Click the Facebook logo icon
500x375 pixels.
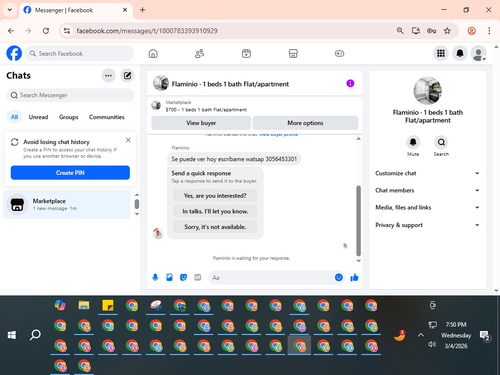point(14,53)
